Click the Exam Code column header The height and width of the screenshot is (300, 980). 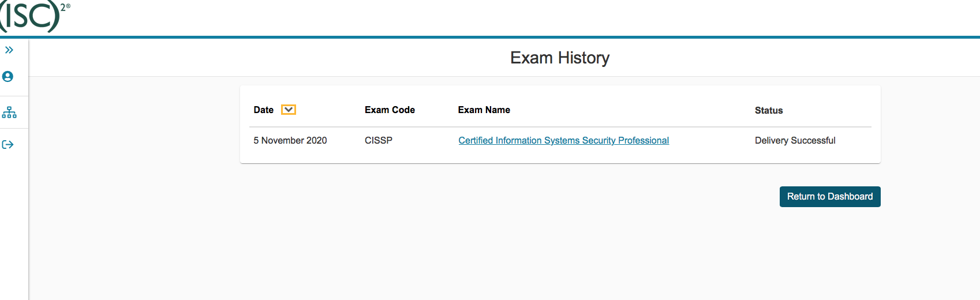[x=390, y=110]
